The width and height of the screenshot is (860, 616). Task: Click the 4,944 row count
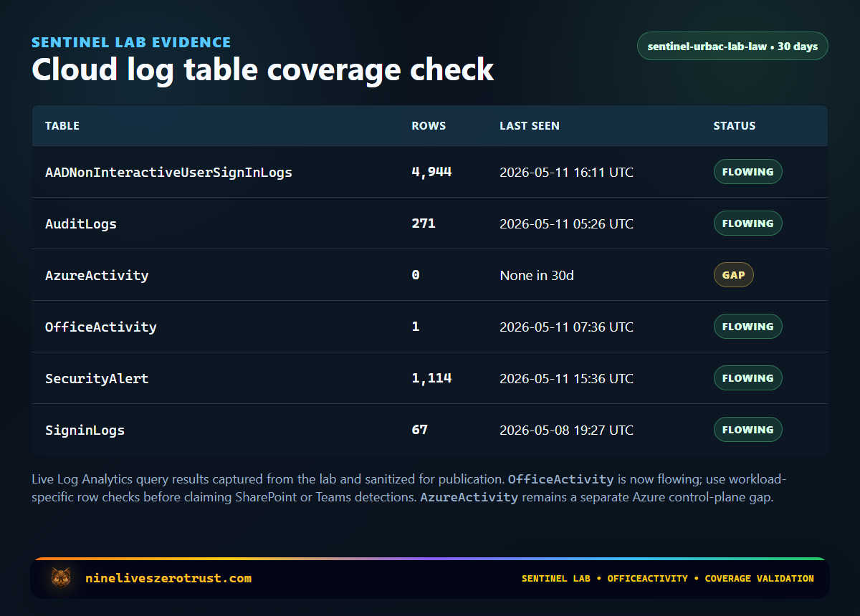(x=431, y=172)
